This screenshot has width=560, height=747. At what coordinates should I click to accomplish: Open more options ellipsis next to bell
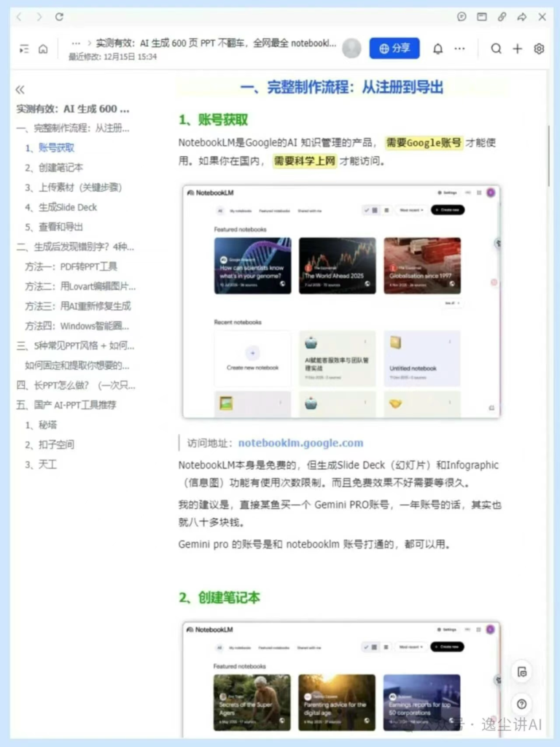coord(459,49)
